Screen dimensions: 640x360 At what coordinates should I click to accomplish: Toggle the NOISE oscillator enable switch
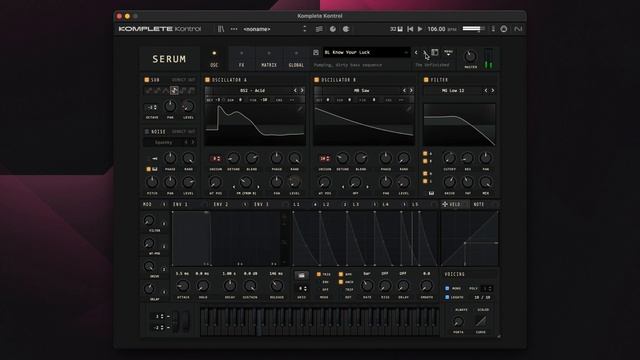tap(147, 131)
